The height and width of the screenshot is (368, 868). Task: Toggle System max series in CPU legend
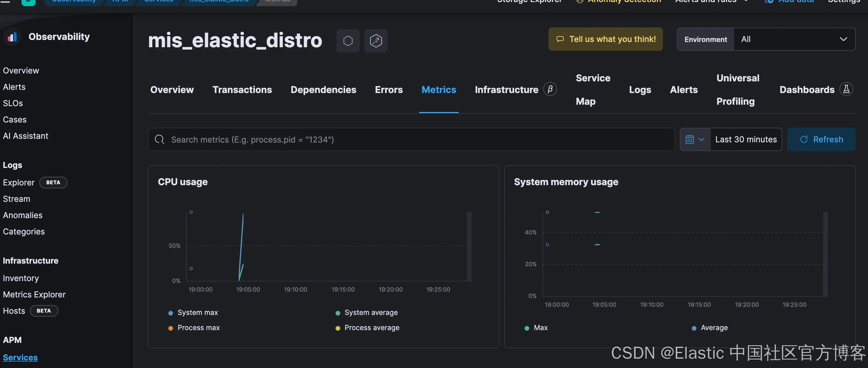click(x=197, y=313)
